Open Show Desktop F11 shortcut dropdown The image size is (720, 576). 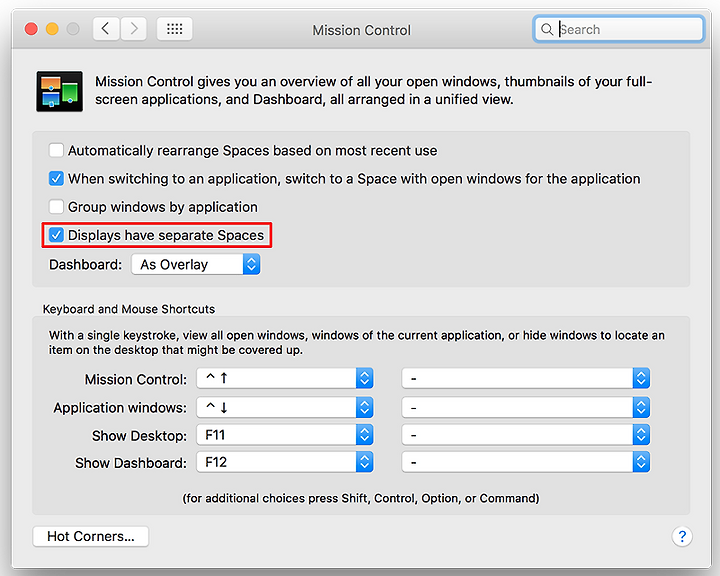[285, 435]
